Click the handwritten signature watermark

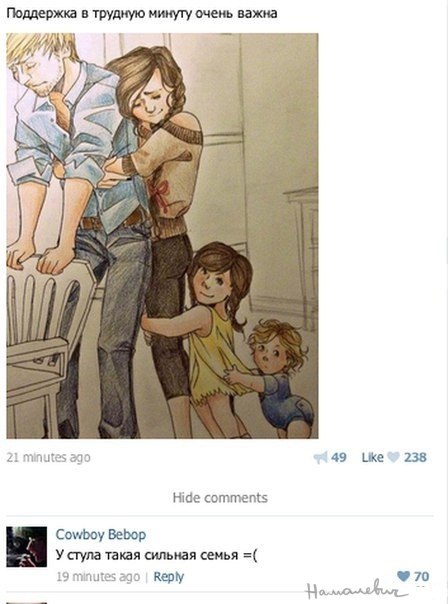[356, 590]
